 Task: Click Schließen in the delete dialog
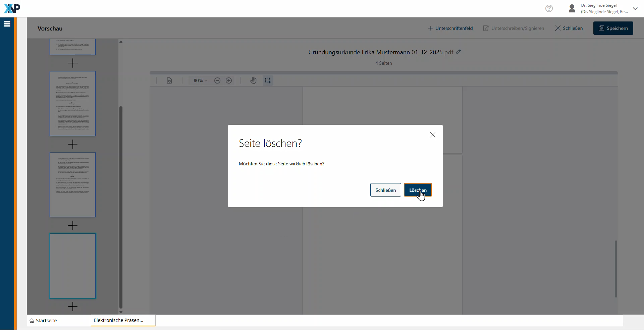[385, 190]
